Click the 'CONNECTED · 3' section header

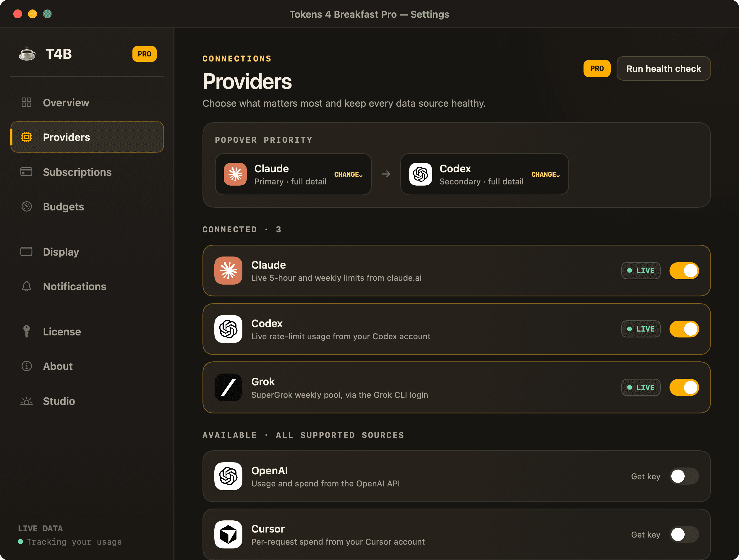pyautogui.click(x=242, y=229)
